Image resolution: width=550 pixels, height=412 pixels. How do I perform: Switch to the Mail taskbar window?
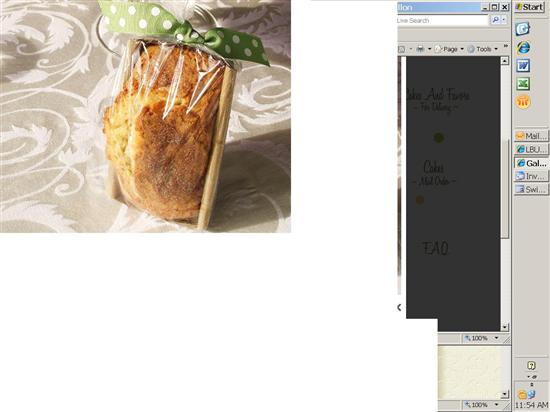pos(531,136)
